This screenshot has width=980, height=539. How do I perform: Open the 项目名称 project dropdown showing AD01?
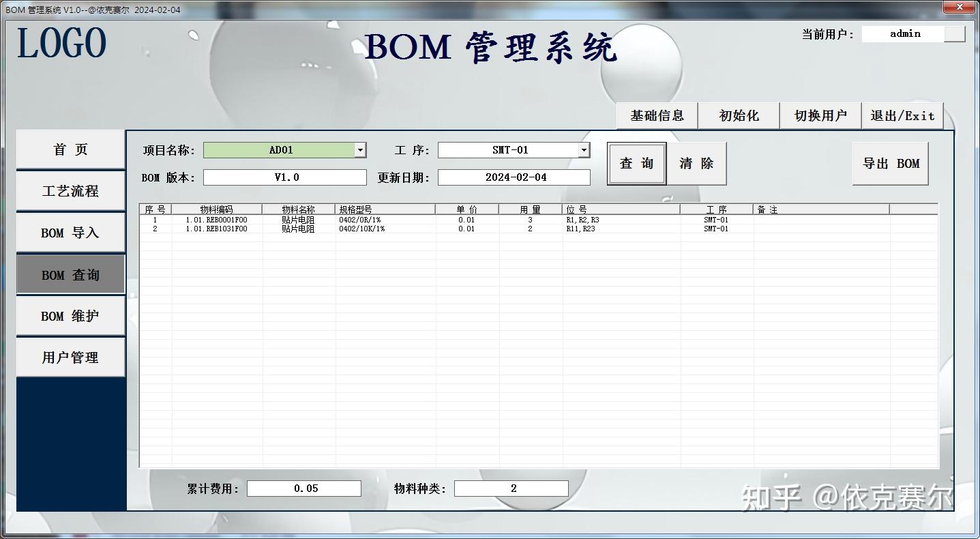click(360, 149)
